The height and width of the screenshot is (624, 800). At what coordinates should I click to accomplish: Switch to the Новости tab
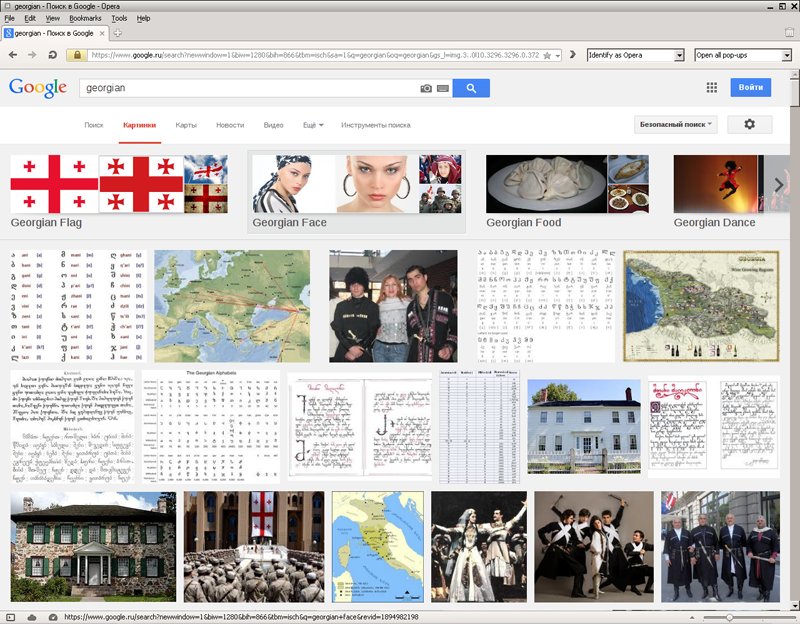(230, 125)
